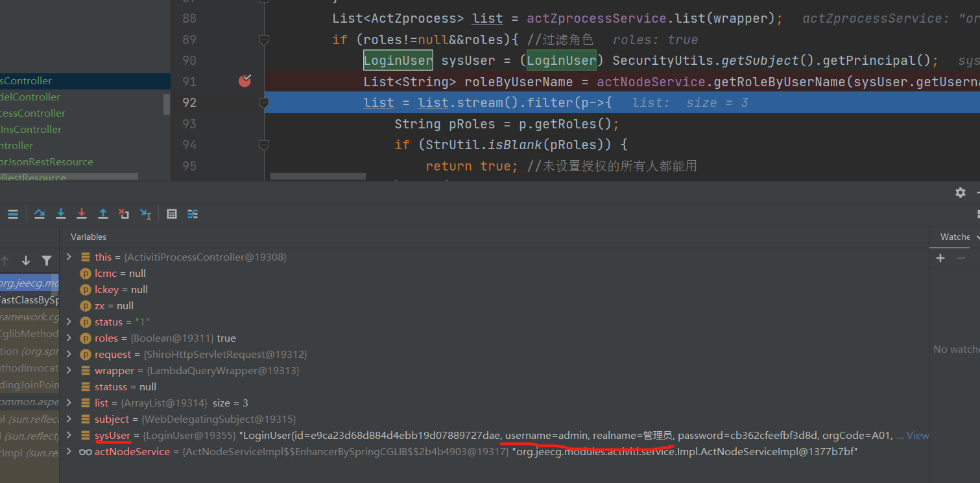Viewport: 980px width, 483px height.
Task: Click the Step Out icon
Action: point(102,214)
